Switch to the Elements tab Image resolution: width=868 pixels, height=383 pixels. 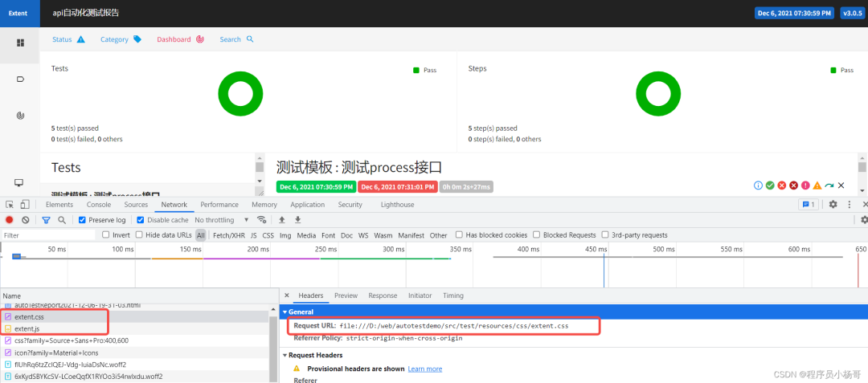[x=59, y=205]
